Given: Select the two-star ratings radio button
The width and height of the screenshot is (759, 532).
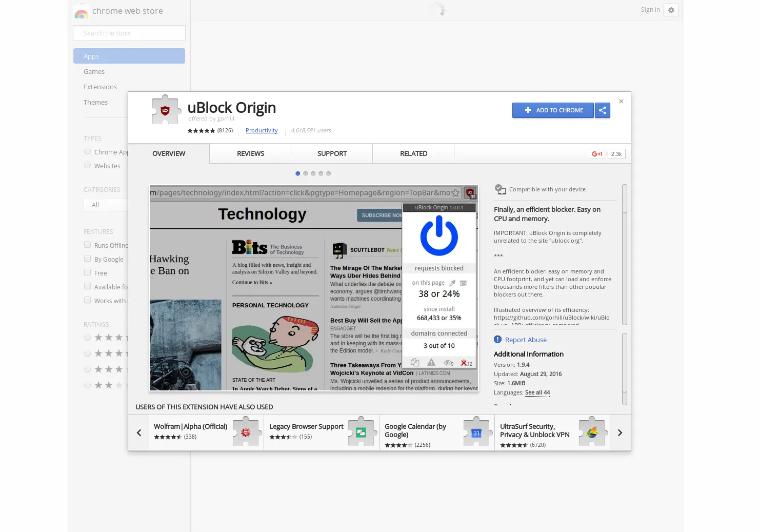Looking at the screenshot, I should coord(87,385).
